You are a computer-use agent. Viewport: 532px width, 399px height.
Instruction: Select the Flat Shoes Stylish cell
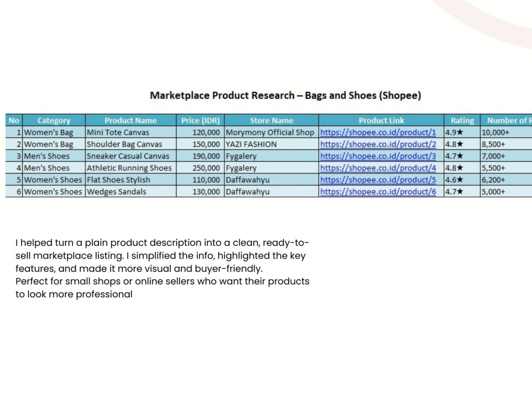coord(131,180)
